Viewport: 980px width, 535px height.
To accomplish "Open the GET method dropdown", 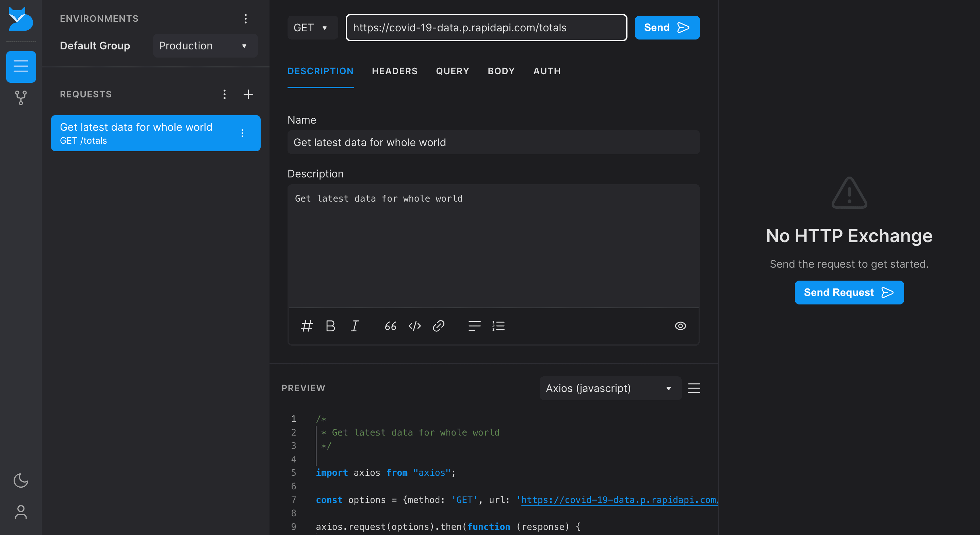I will coord(312,28).
